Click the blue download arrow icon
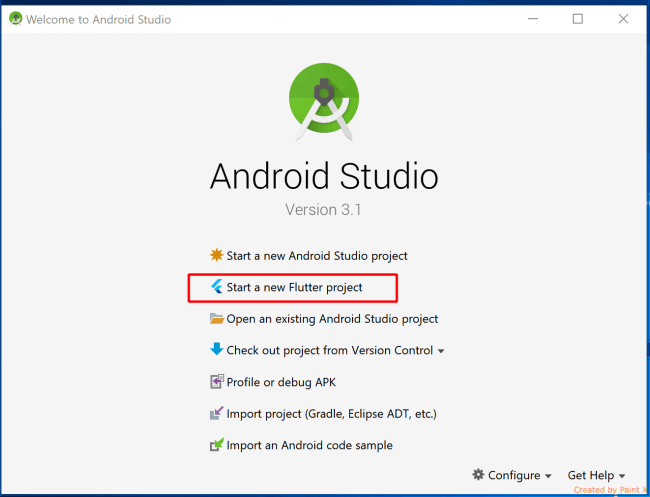 point(216,349)
